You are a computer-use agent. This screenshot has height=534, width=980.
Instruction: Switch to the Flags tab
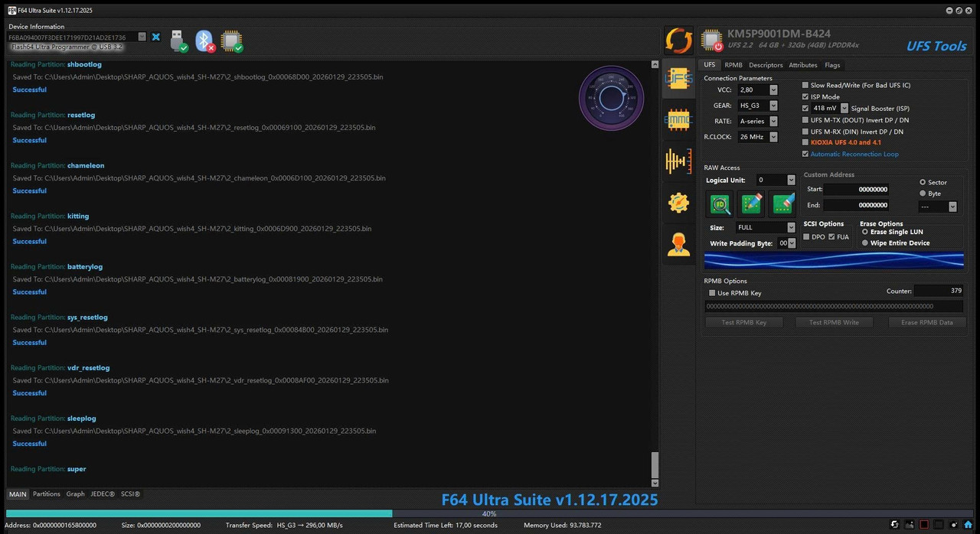[832, 65]
